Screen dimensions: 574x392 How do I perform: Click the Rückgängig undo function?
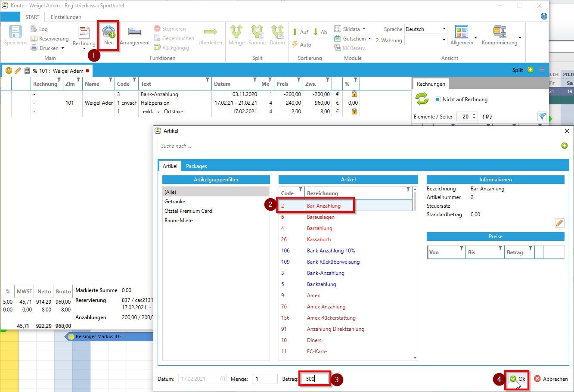pos(171,48)
